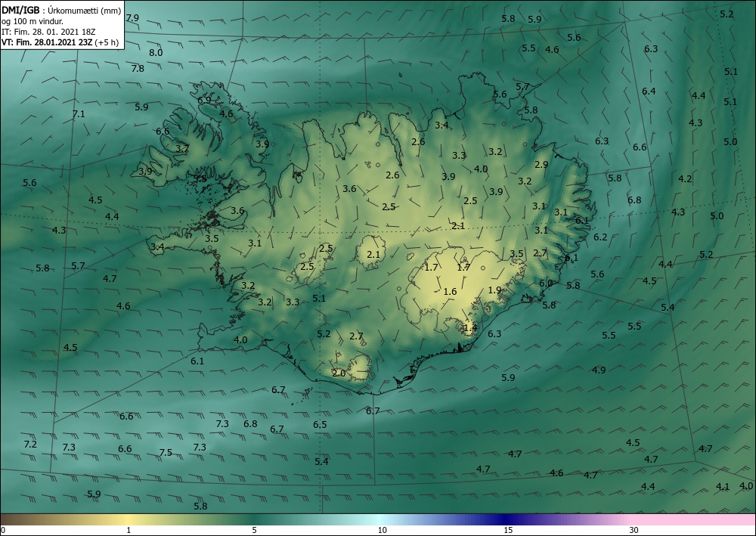Click the color scale label '5'
The height and width of the screenshot is (536, 756).
click(x=254, y=530)
